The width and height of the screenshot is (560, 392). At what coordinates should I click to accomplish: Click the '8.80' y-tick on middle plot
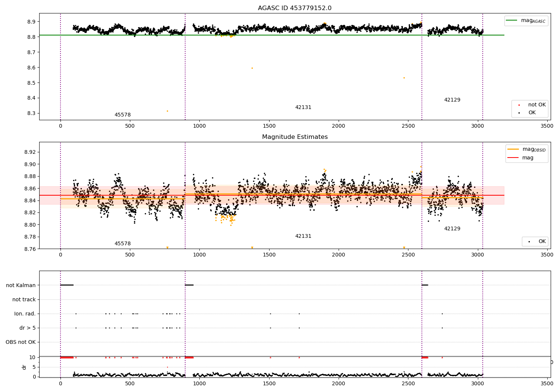(x=30, y=225)
